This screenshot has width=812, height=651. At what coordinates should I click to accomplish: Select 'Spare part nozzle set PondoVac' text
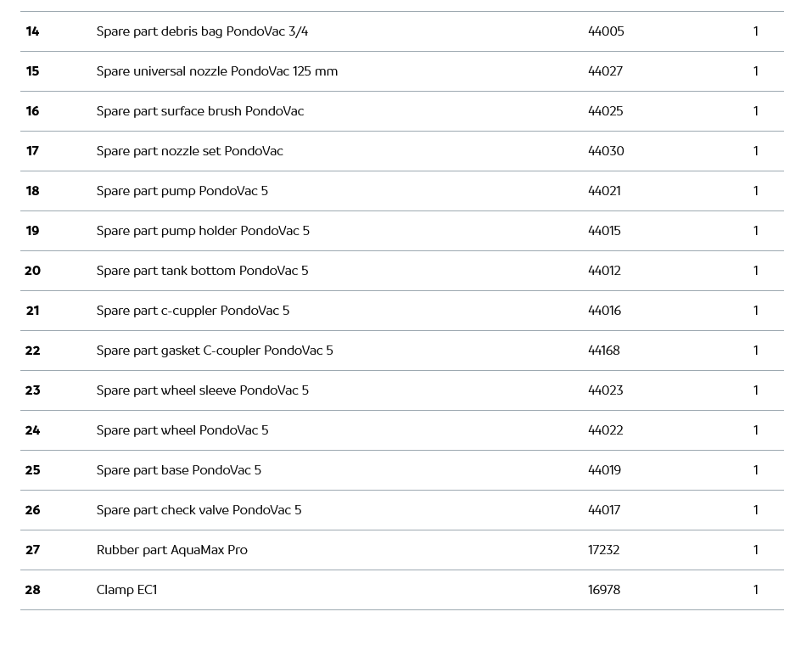pyautogui.click(x=189, y=151)
